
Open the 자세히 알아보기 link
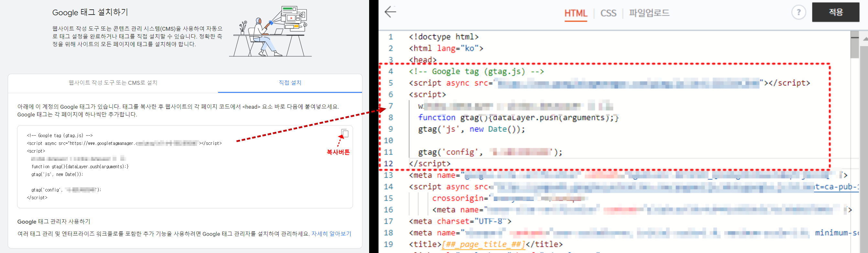(x=331, y=234)
